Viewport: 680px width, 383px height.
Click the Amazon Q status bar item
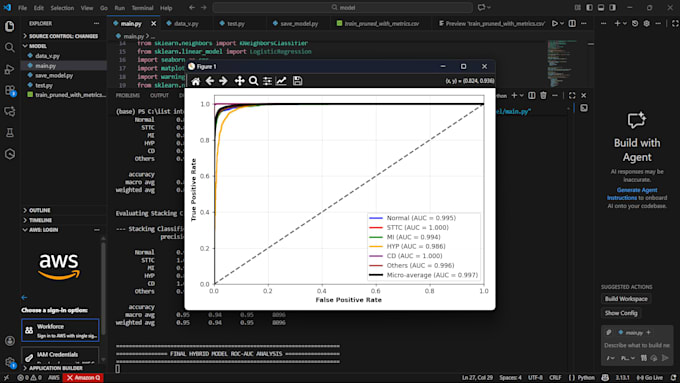83,377
